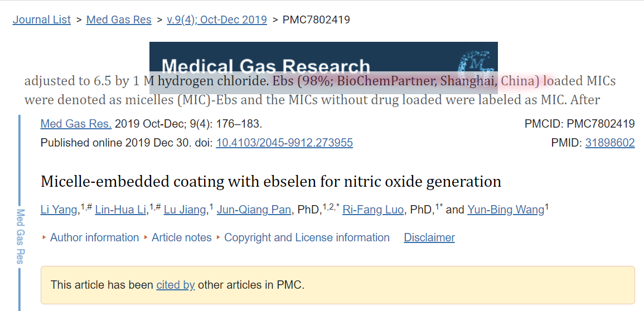Open PMID 31898602 link
Image resolution: width=644 pixels, height=311 pixels.
click(x=610, y=143)
